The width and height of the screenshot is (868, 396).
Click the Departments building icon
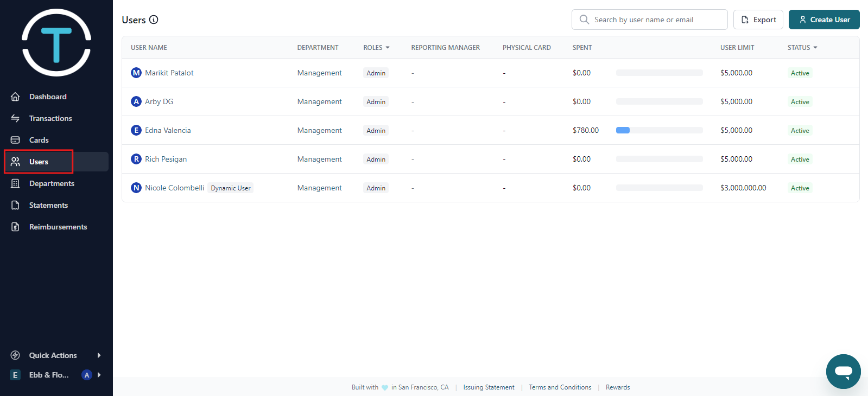[15, 183]
